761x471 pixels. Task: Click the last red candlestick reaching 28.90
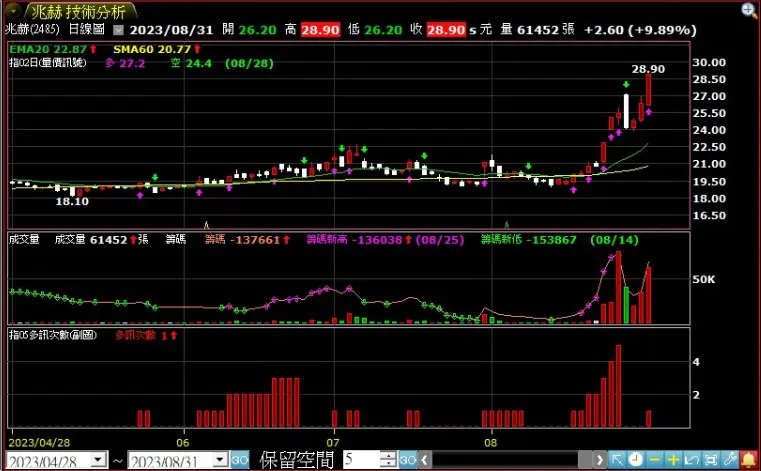pyautogui.click(x=648, y=90)
